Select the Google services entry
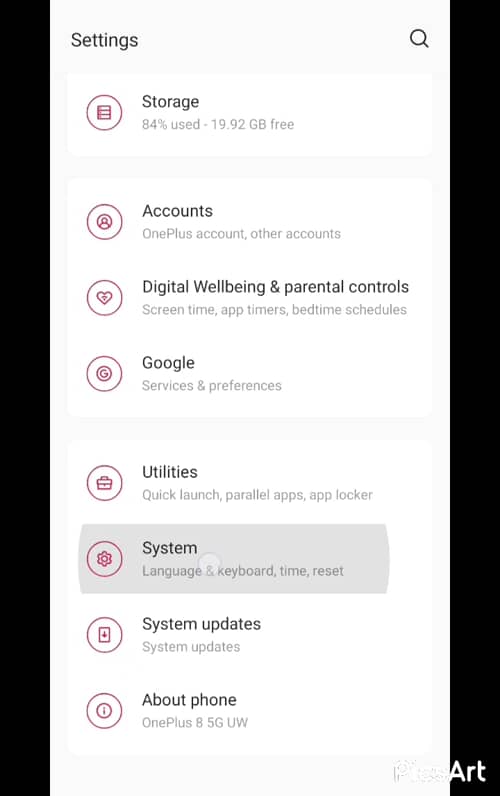This screenshot has height=796, width=500. coord(249,374)
